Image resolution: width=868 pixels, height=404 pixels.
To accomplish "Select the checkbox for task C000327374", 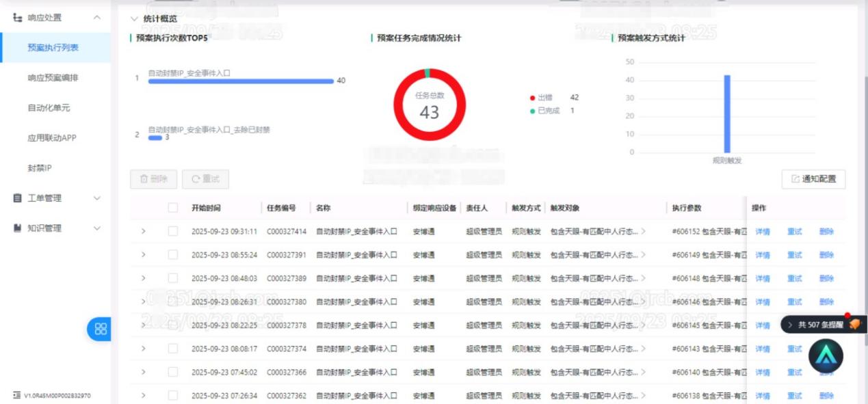I will [173, 349].
